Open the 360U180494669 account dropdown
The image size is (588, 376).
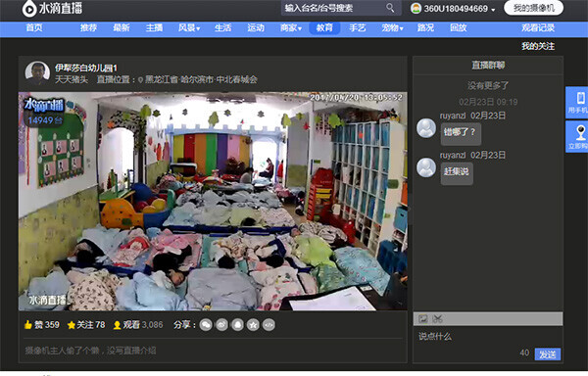[x=453, y=8]
